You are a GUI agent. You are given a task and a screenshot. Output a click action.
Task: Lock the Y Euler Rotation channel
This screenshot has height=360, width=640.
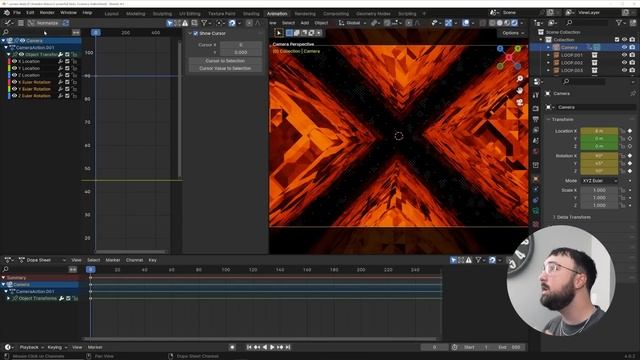click(74, 89)
